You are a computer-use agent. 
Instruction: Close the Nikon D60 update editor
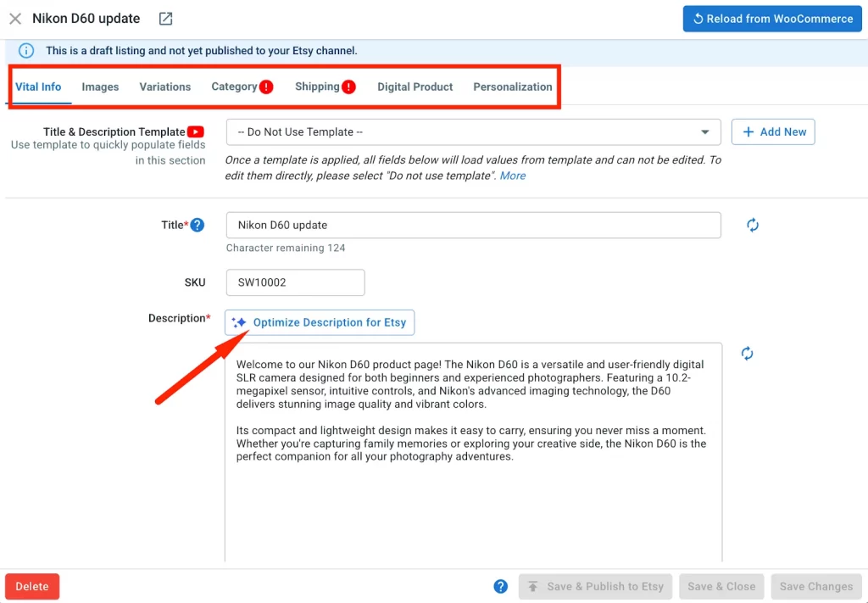coord(15,18)
